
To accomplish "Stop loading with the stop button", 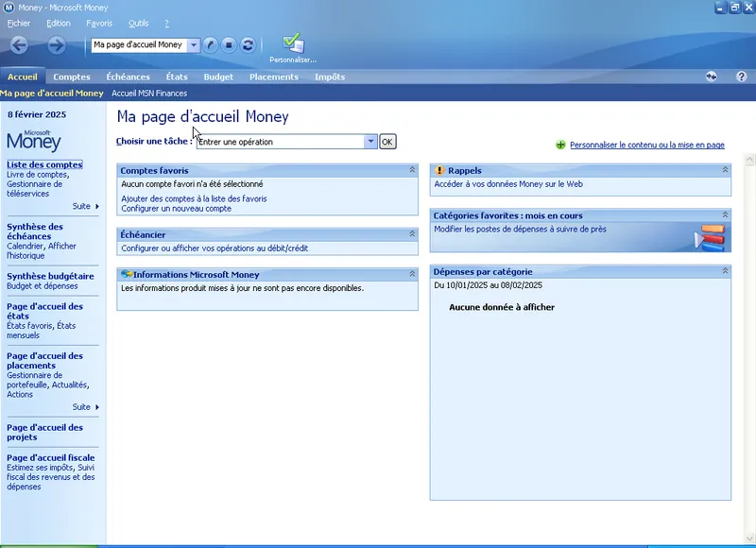I will click(x=229, y=44).
